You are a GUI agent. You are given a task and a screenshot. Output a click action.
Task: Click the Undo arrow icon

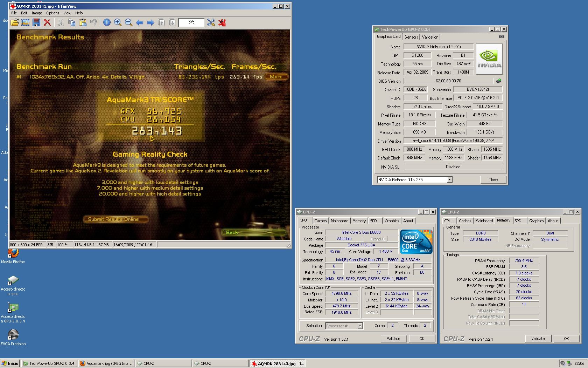pyautogui.click(x=93, y=23)
